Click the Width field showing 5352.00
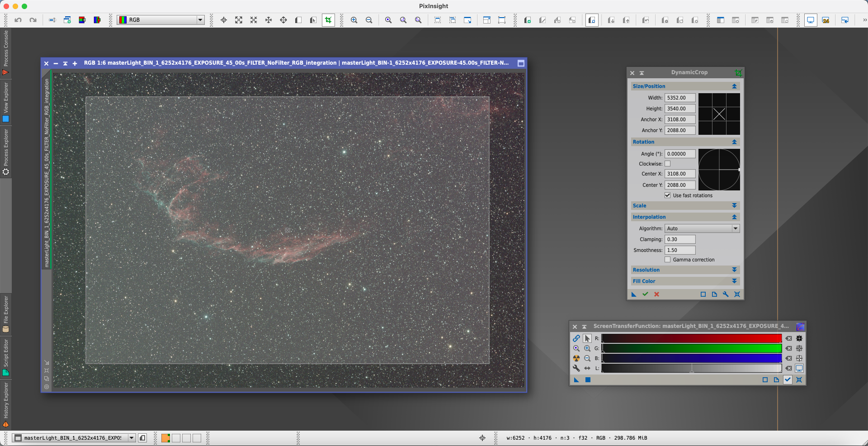This screenshot has width=868, height=446. point(680,98)
